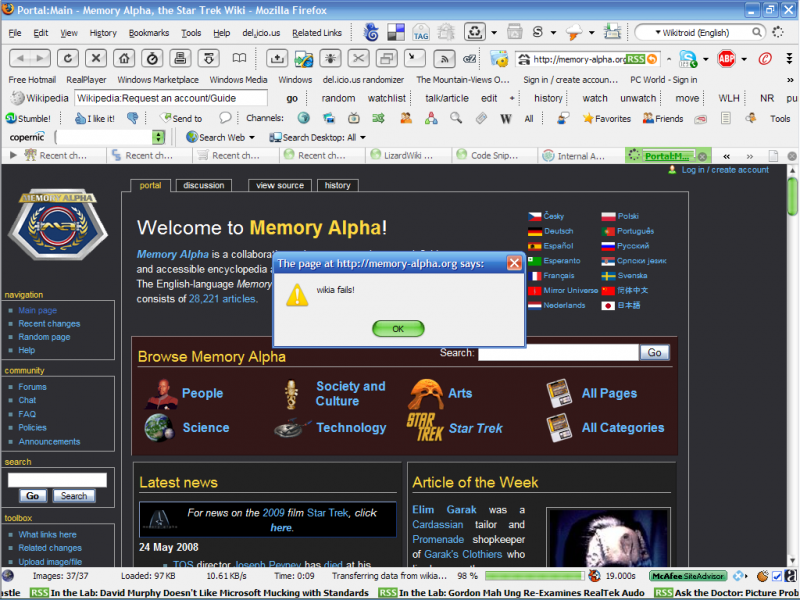The width and height of the screenshot is (800, 600).
Task: Click the Forward navigation arrow
Action: pos(40,58)
